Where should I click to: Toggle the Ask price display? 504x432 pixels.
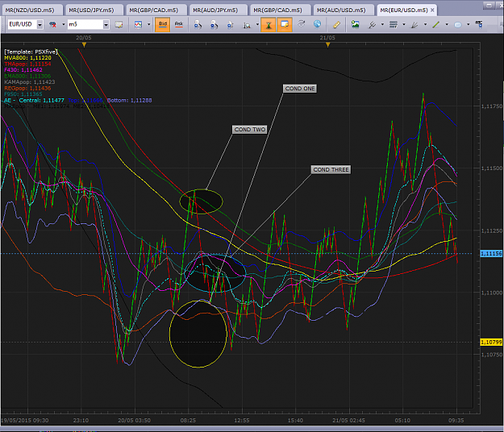[179, 24]
